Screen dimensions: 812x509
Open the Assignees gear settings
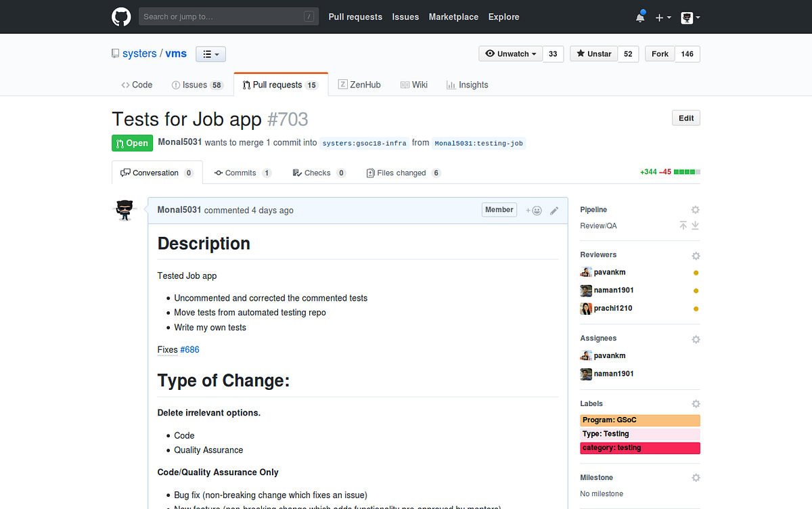696,339
